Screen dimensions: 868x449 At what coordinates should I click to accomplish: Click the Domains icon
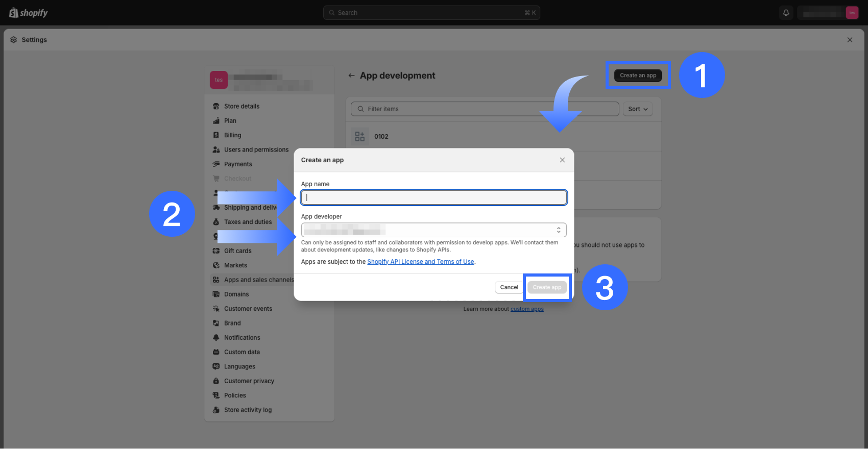point(216,294)
